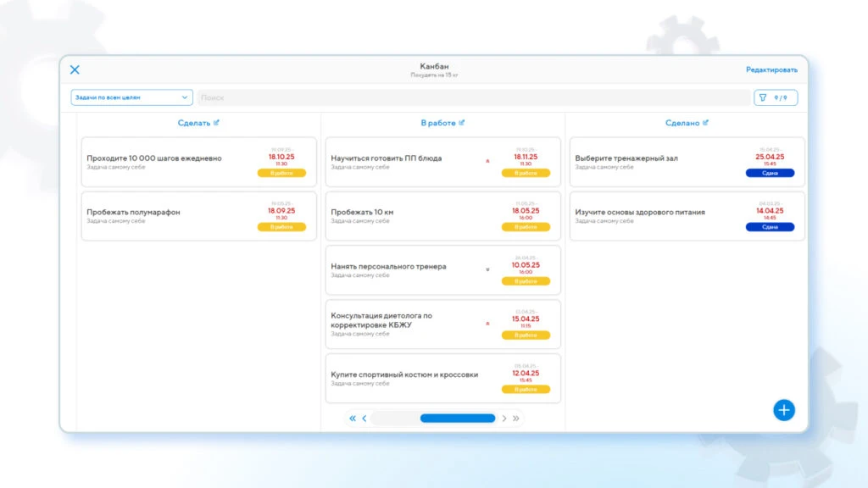Jump to the last page with double-right arrows
This screenshot has width=868, height=488.
[516, 419]
